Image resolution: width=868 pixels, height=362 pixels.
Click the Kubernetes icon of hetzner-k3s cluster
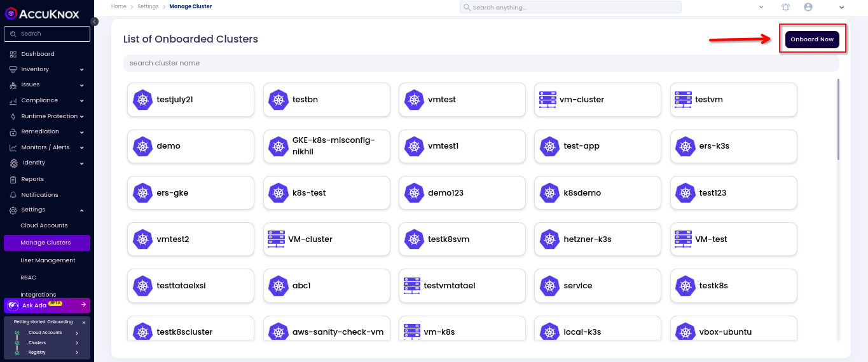[x=550, y=239]
